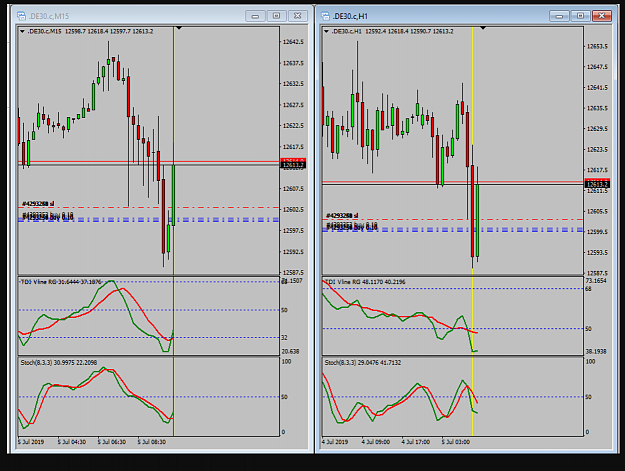The height and width of the screenshot is (471, 625).
Task: Click the 5 Jul 03:00 time label
Action: pyautogui.click(x=456, y=442)
